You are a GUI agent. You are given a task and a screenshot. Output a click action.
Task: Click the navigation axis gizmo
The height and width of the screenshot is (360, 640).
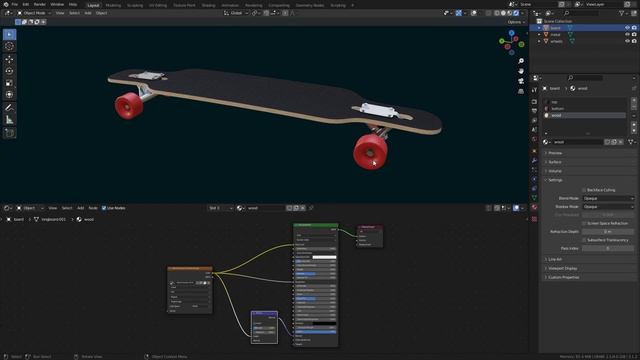point(511,42)
